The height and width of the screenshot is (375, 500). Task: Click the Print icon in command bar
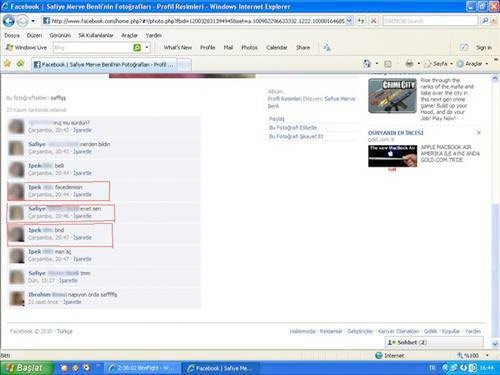pos(409,63)
